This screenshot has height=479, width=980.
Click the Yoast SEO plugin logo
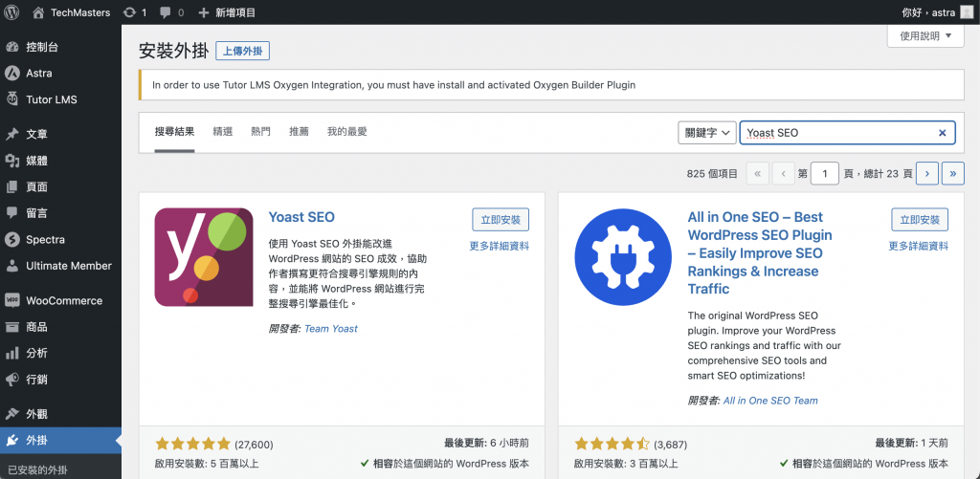click(x=204, y=257)
